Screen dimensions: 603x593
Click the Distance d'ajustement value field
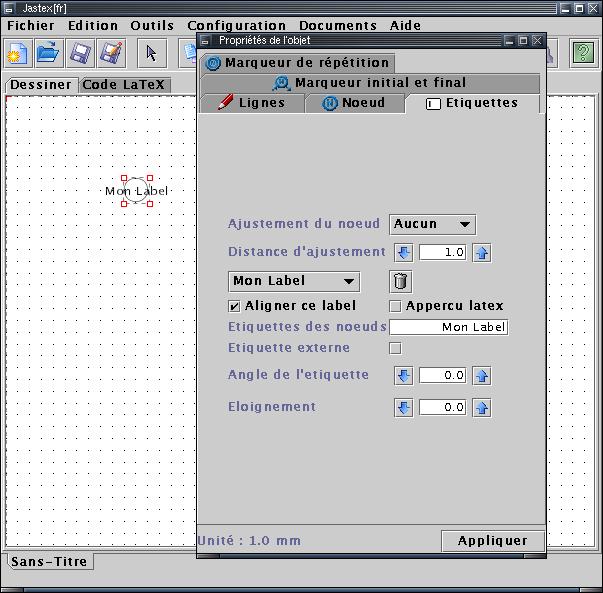coord(443,253)
